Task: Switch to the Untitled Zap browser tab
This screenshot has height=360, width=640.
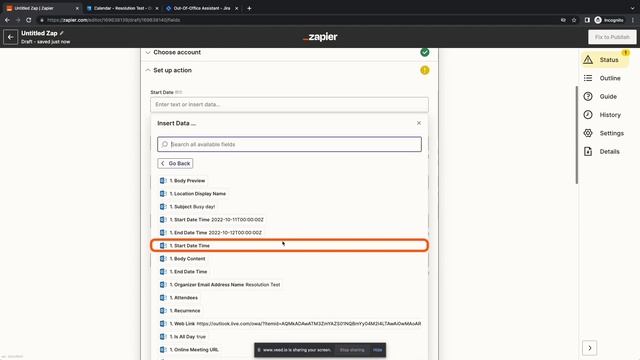Action: [42, 8]
